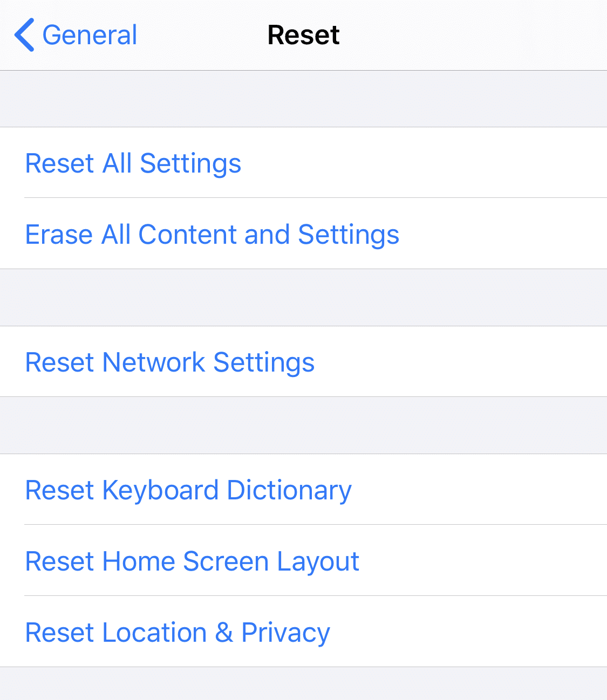Tap the Reset title in the navigation bar
The height and width of the screenshot is (700, 607).
click(x=303, y=35)
